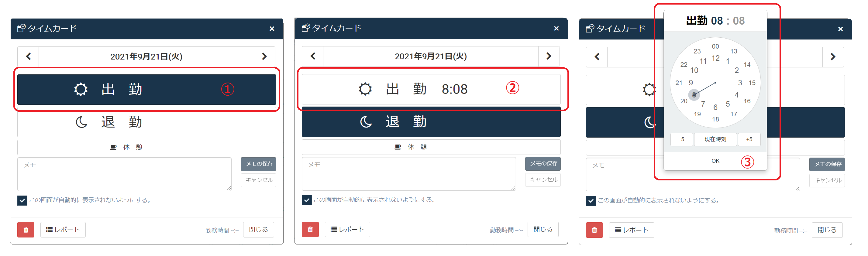The image size is (868, 256).
Task: Choose hour 6 on the clock face
Action: tap(715, 108)
